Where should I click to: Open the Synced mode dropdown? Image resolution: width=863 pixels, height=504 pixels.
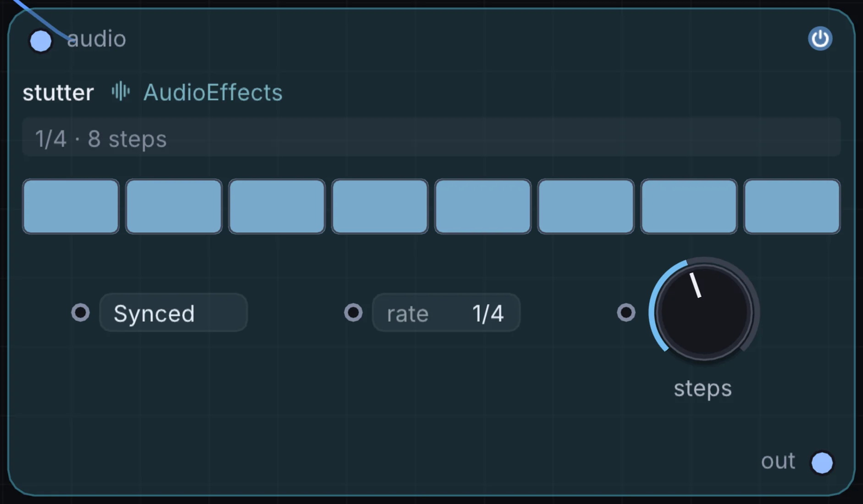tap(173, 313)
